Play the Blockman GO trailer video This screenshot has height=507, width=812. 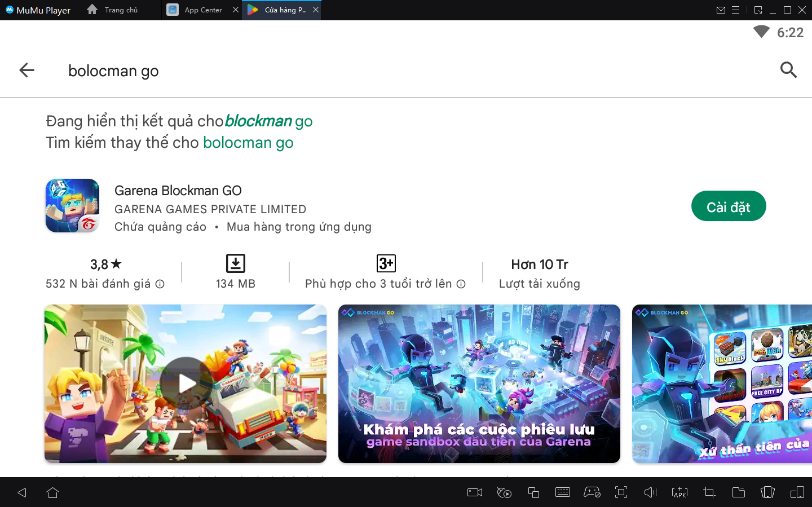[x=186, y=383]
